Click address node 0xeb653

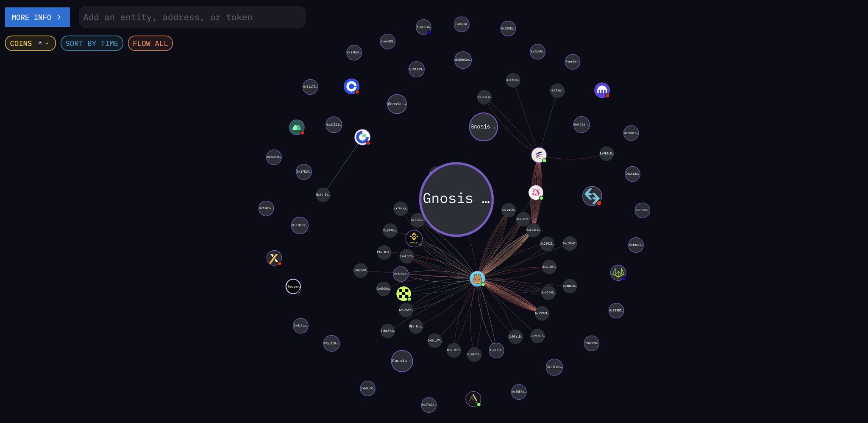tap(387, 42)
